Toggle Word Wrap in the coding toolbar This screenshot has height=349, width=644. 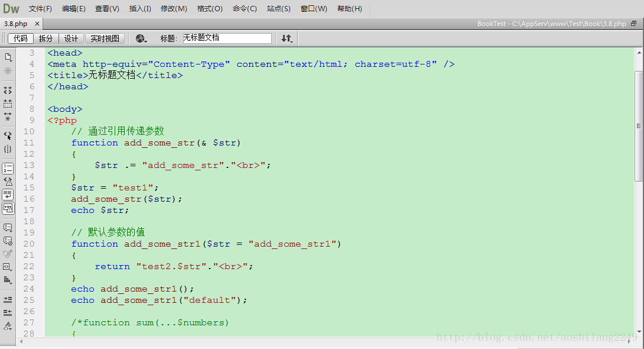pos(8,195)
